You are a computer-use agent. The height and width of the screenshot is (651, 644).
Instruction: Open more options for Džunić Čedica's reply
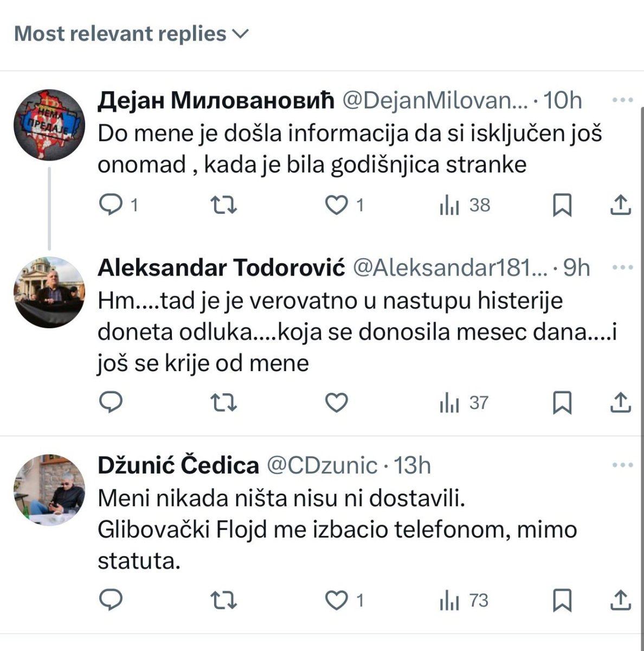pos(622,465)
